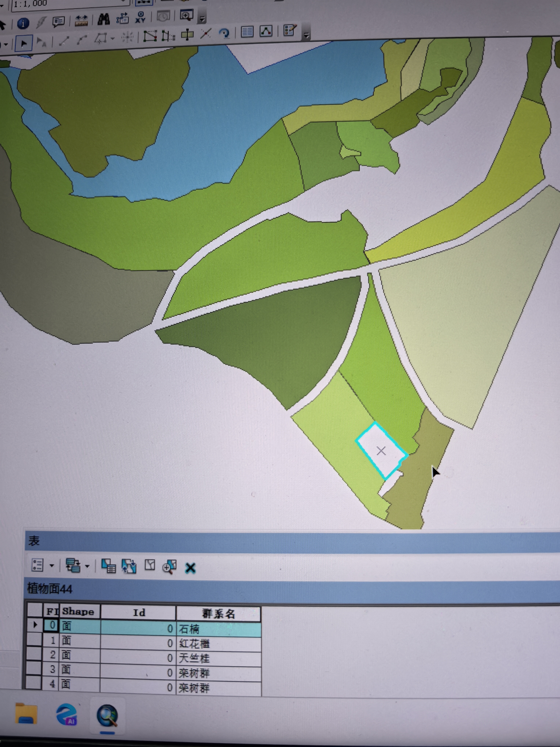Click the 群系名 column header

click(218, 614)
